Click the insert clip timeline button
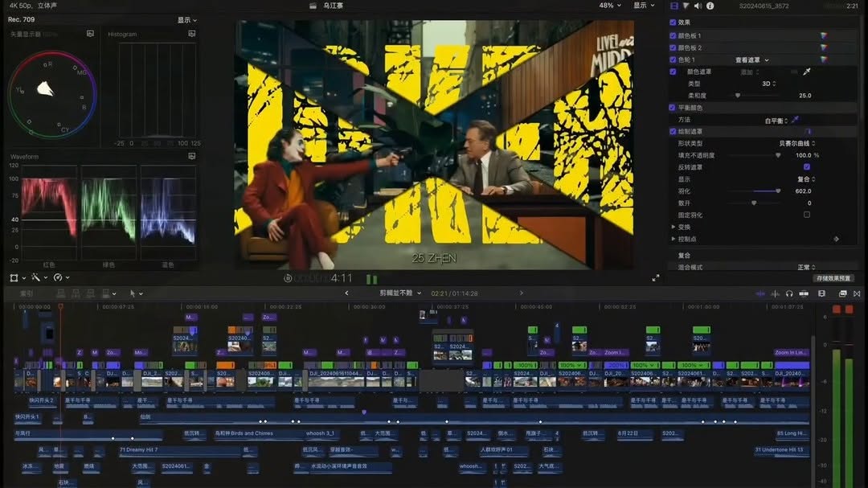Image resolution: width=868 pixels, height=488 pixels. click(76, 293)
